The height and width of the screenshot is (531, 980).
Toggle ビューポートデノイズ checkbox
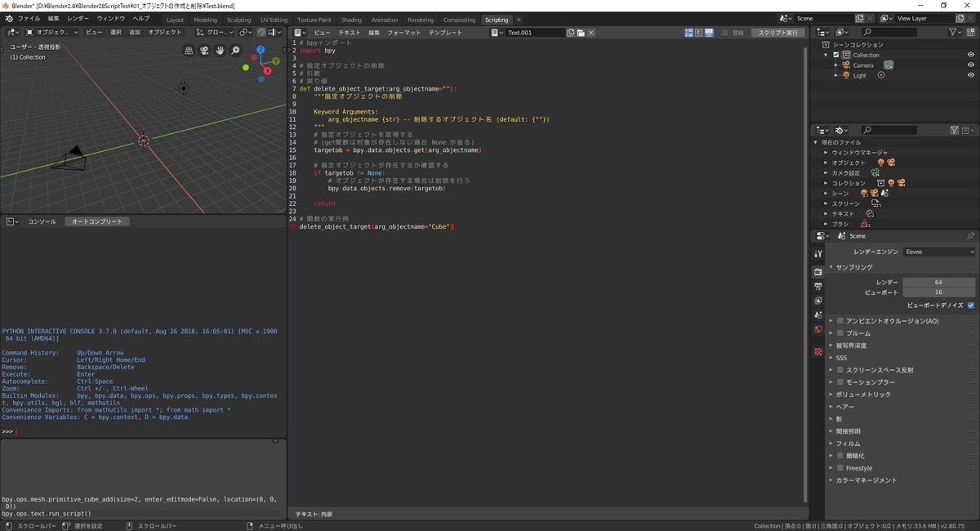pos(971,305)
